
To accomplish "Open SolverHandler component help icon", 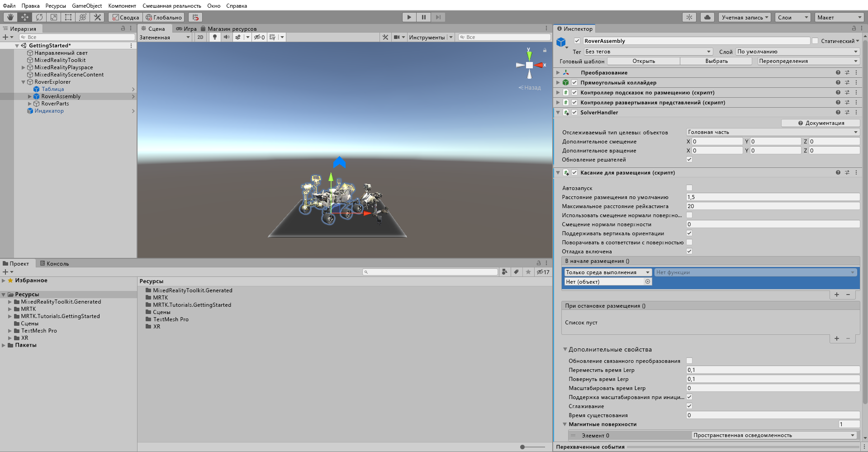I will point(838,112).
